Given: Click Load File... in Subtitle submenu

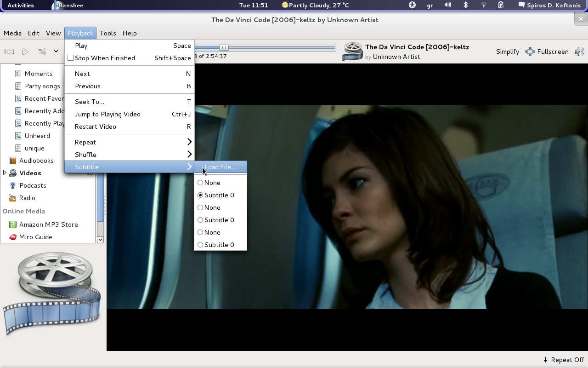Looking at the screenshot, I should pyautogui.click(x=220, y=167).
